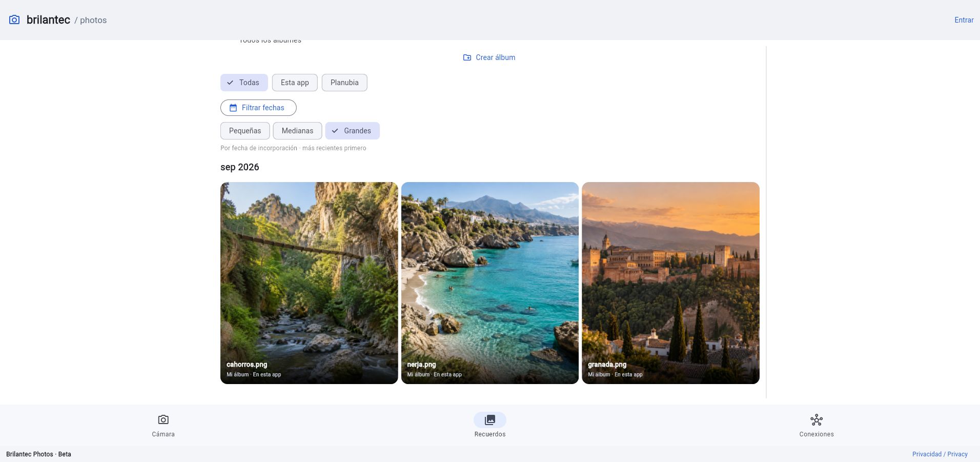Switch to the Recuerdos tab label
The height and width of the screenshot is (462, 980).
[490, 434]
